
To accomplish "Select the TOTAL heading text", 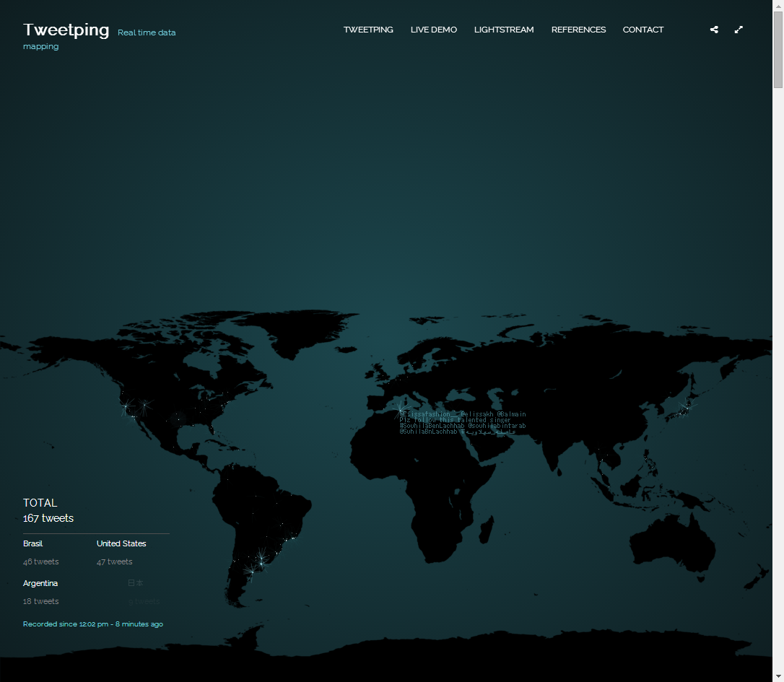I will point(40,503).
